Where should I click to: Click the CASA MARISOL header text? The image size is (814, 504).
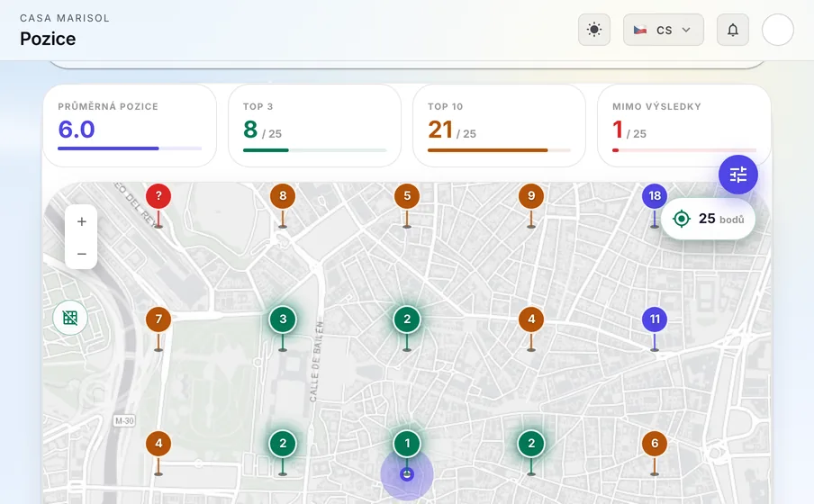pyautogui.click(x=65, y=18)
